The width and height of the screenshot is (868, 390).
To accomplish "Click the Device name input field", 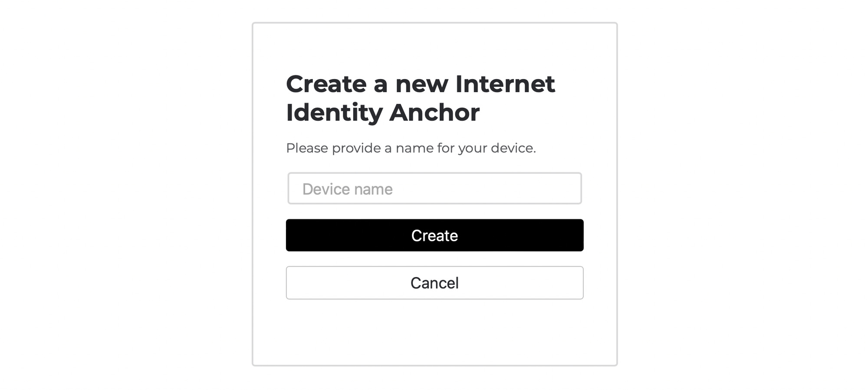I will [434, 188].
